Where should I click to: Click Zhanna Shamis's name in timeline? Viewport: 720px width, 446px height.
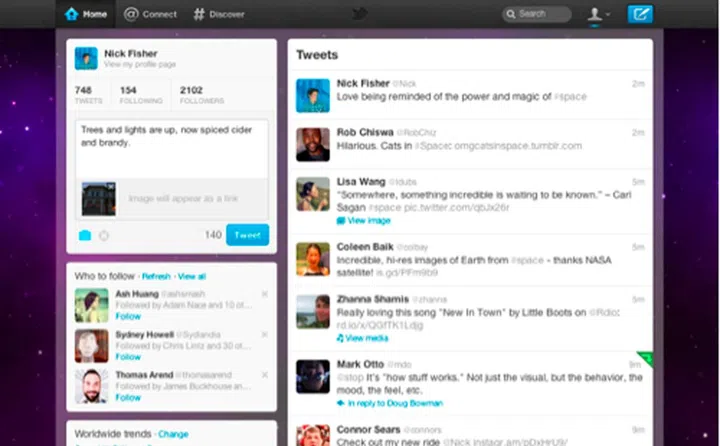click(373, 299)
